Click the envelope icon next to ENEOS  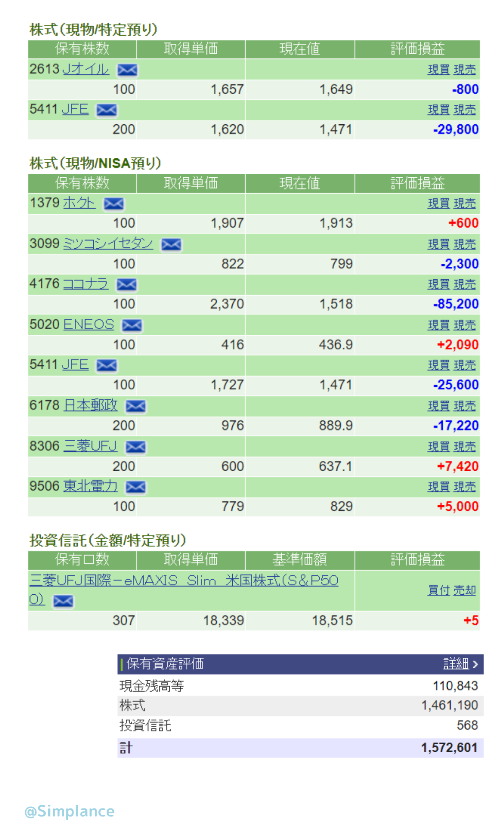[132, 325]
